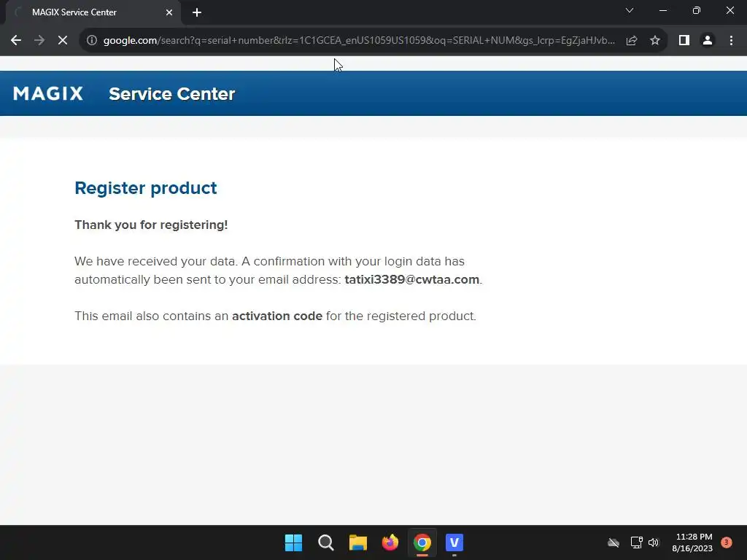
Task: Open the Windows Start menu
Action: [293, 542]
